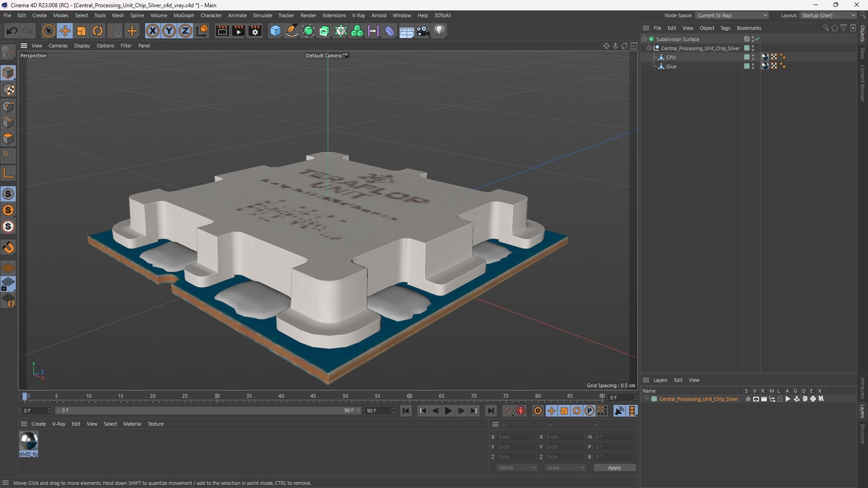The width and height of the screenshot is (868, 488).
Task: Toggle visibility dots for CPU object
Action: 753,57
